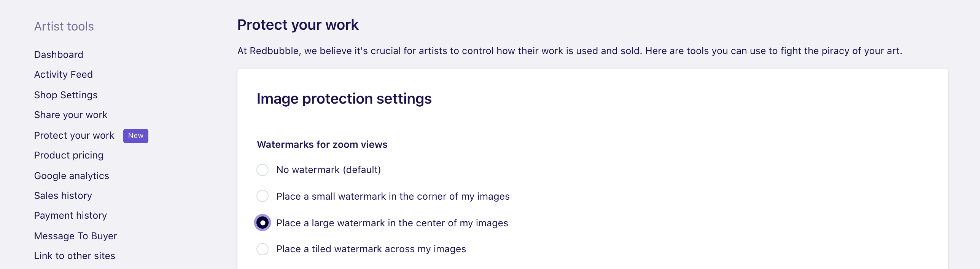This screenshot has height=269, width=980.
Task: Click the Artist tools heading
Action: [x=64, y=26]
